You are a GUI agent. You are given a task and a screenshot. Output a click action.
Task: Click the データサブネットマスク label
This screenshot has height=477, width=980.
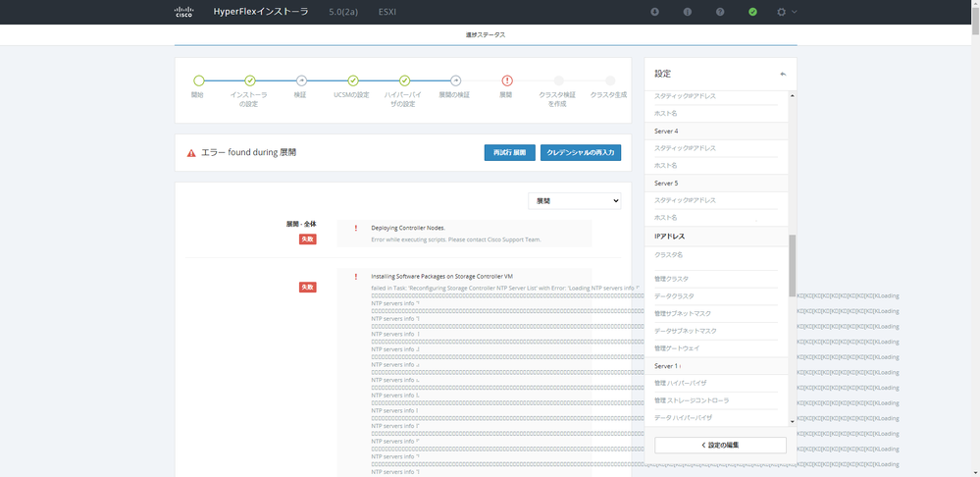click(x=685, y=331)
